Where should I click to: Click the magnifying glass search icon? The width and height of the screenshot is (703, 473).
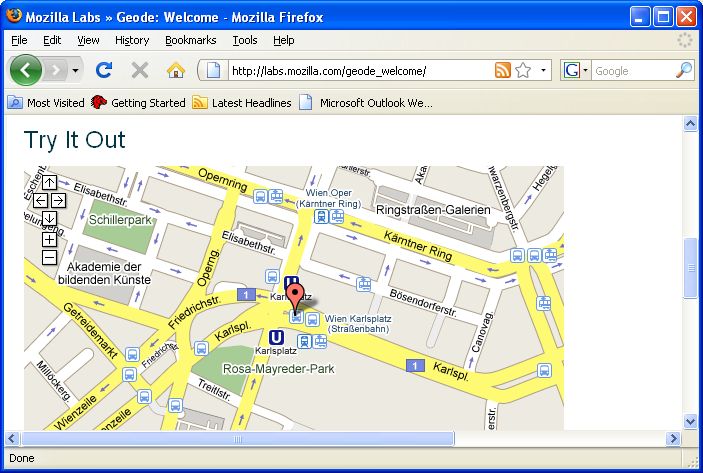click(684, 70)
